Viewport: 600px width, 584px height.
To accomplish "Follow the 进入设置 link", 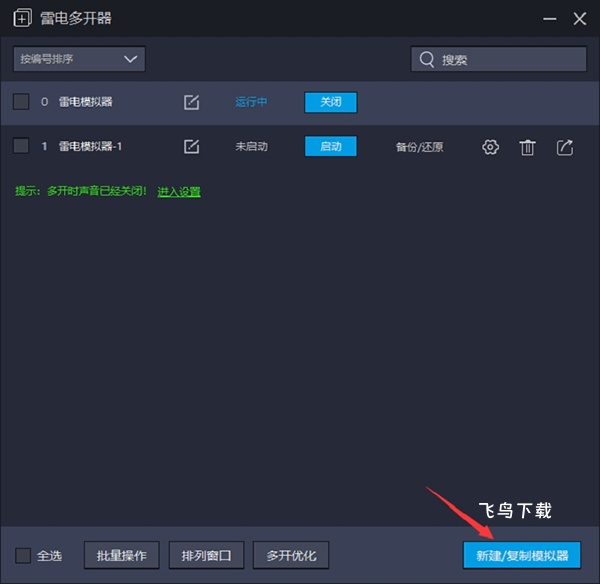I will tap(179, 191).
